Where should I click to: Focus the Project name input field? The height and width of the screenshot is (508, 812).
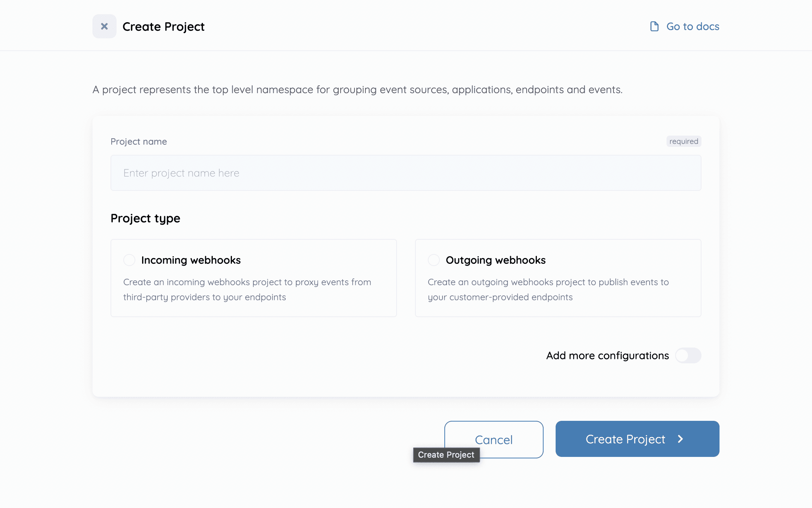pos(406,173)
